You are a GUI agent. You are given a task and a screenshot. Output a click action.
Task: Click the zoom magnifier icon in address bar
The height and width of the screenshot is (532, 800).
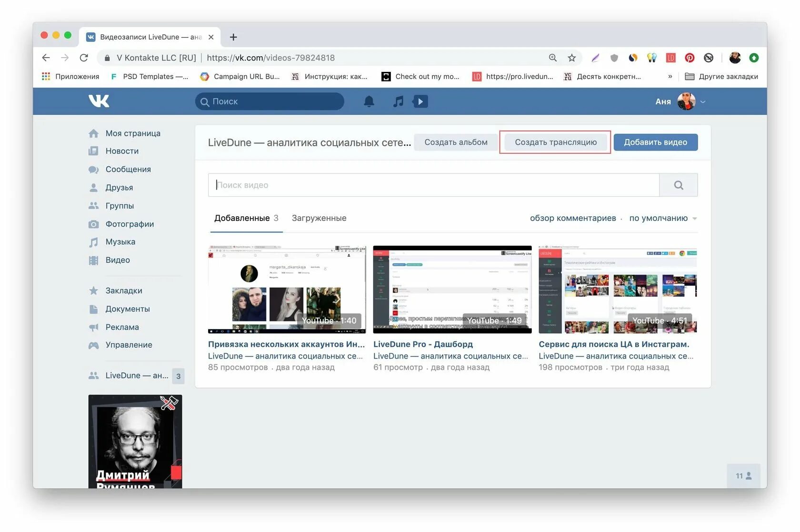553,58
